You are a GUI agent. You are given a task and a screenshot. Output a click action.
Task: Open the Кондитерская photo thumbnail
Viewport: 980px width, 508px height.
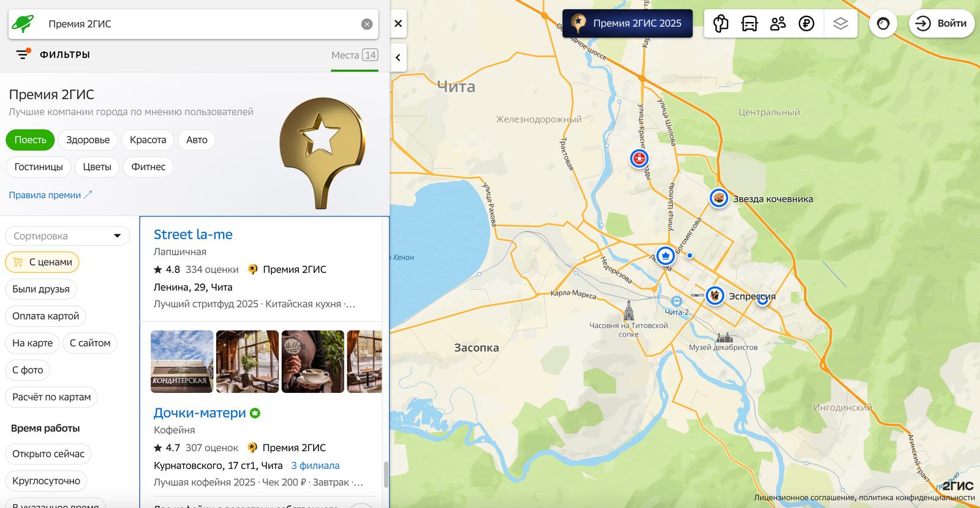pos(182,361)
